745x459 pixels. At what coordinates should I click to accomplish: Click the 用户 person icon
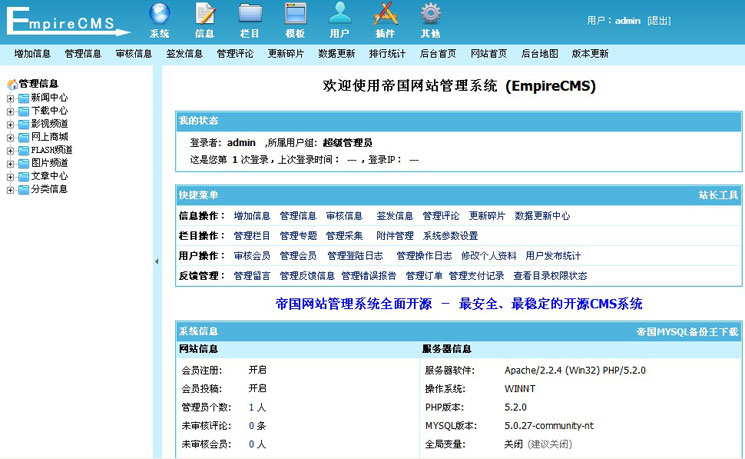(x=340, y=14)
